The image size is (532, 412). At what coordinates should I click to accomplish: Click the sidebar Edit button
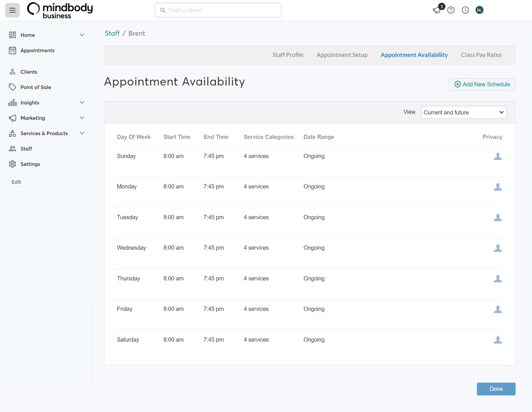click(x=16, y=182)
